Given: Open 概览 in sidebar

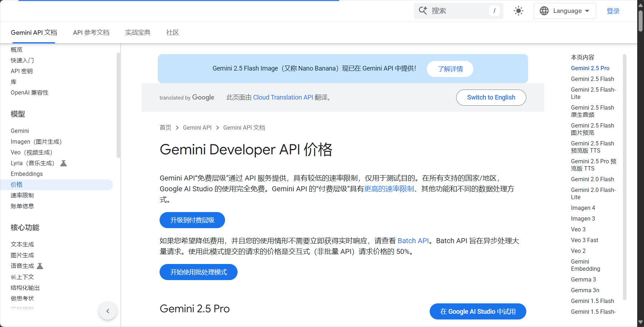Looking at the screenshot, I should pyautogui.click(x=16, y=50).
